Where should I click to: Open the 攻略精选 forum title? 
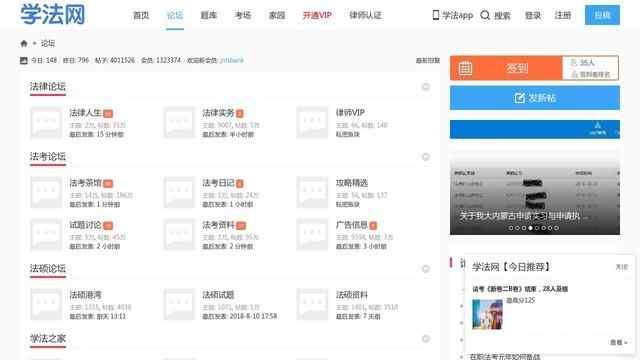[x=352, y=183]
